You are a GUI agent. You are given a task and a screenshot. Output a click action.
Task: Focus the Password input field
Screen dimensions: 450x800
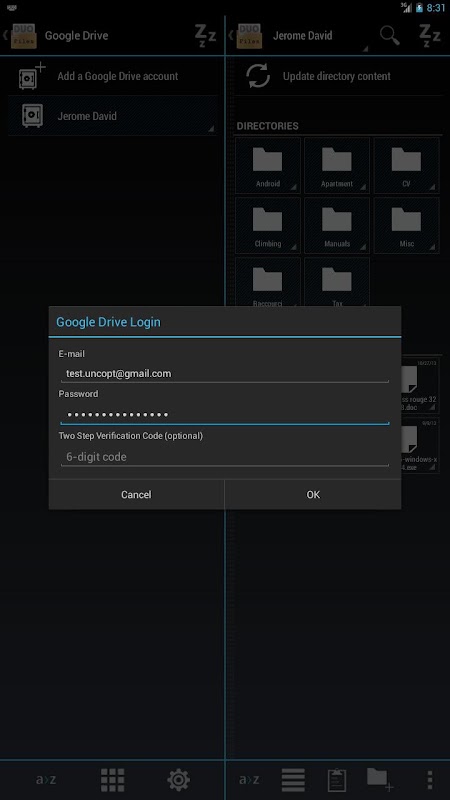click(224, 414)
